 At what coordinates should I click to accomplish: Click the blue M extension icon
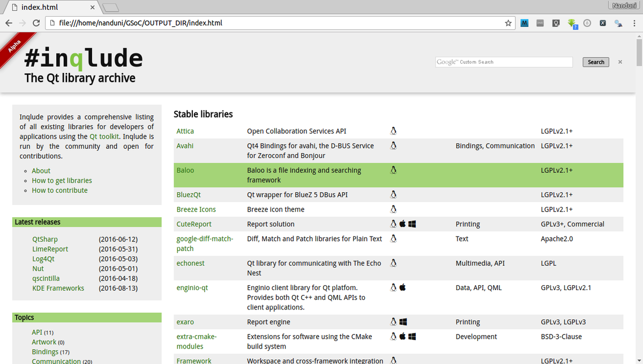click(x=525, y=23)
